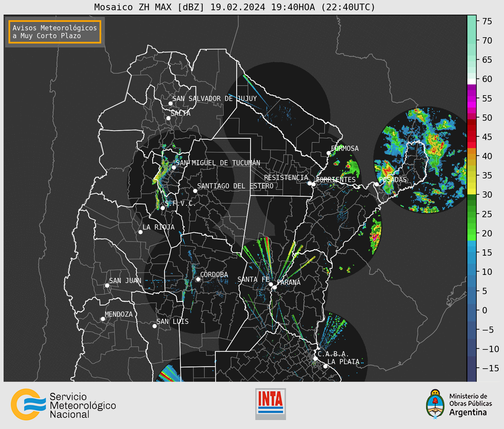
Task: Click the SAN SALVADOR DE JUJUY label
Action: 215,99
